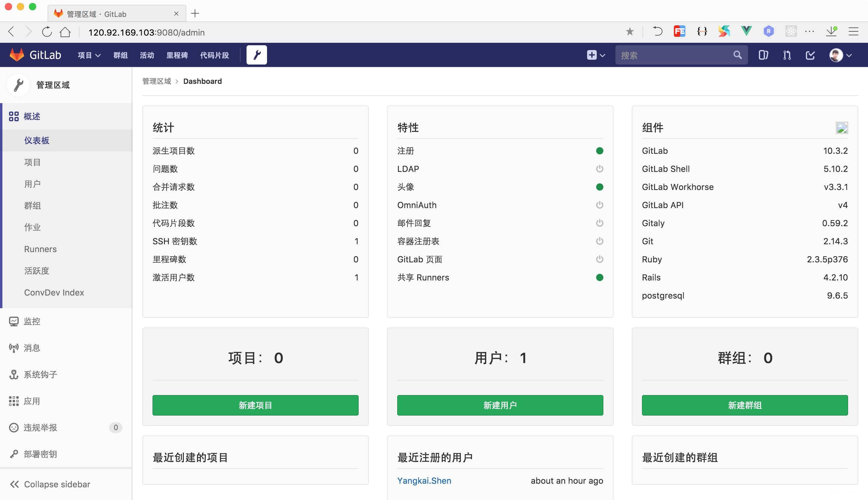868x500 pixels.
Task: Select 用户 in the sidebar menu
Action: pyautogui.click(x=32, y=184)
